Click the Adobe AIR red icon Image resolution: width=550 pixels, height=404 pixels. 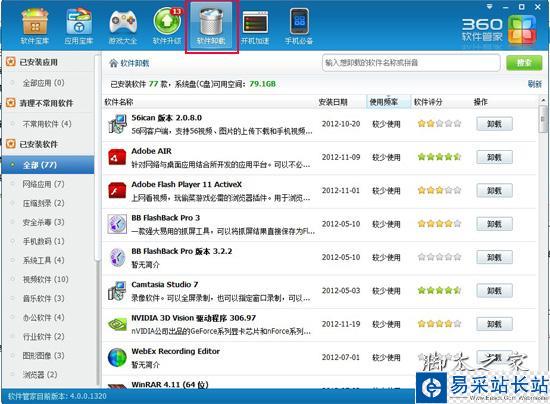(x=117, y=157)
